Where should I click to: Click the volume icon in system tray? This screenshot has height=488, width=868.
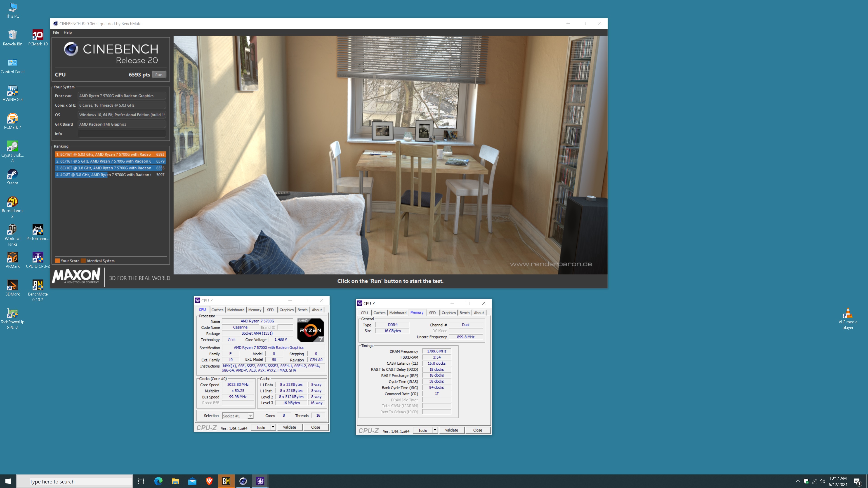[x=823, y=481]
